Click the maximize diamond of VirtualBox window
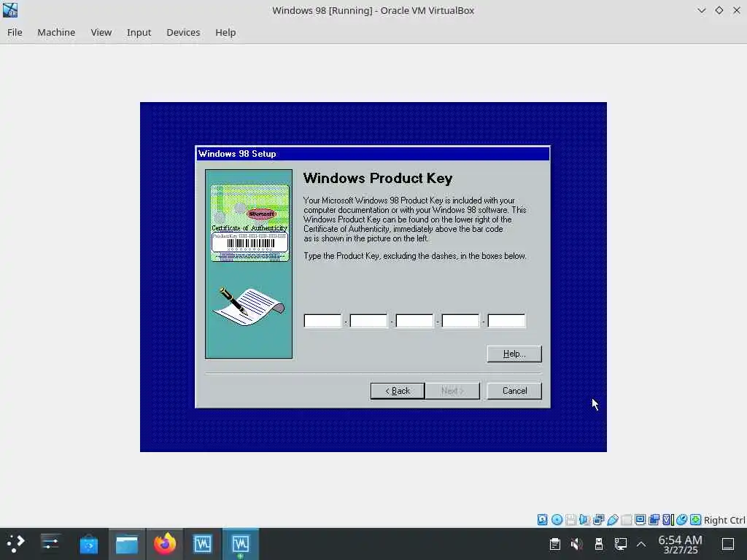The height and width of the screenshot is (560, 747). tap(719, 10)
